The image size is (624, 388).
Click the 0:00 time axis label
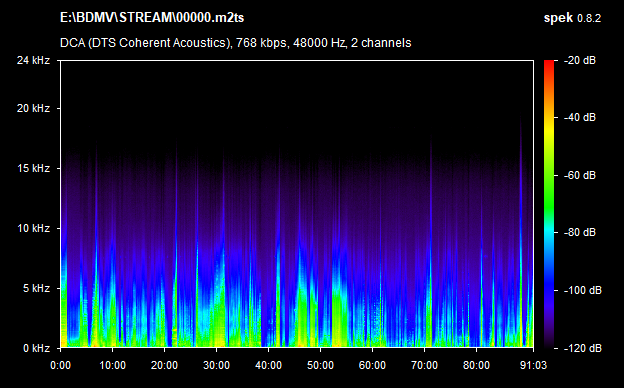tap(60, 365)
